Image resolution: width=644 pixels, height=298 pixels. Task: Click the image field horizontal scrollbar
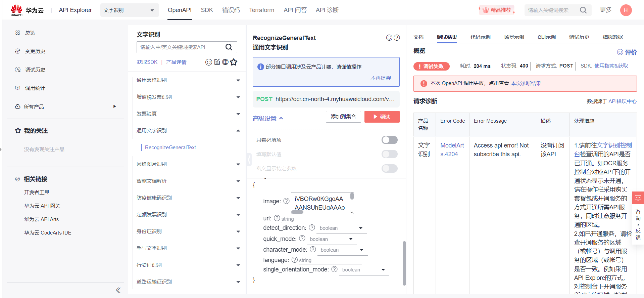tap(297, 212)
